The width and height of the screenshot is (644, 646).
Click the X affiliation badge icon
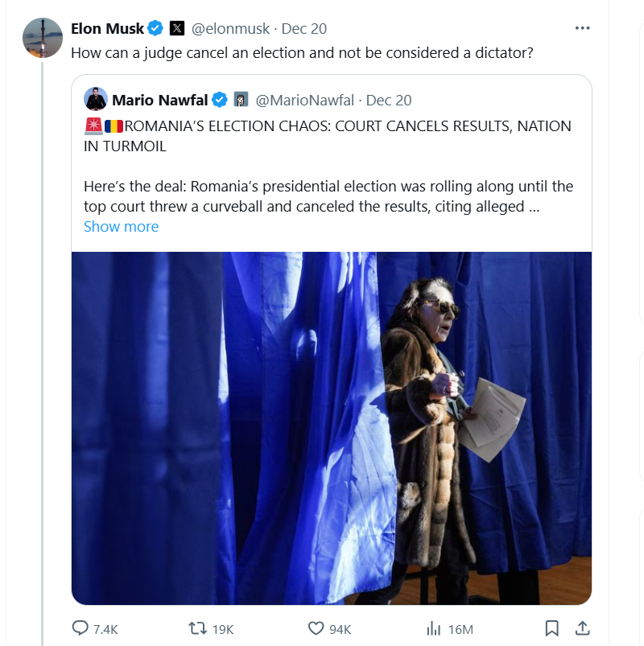pos(177,28)
